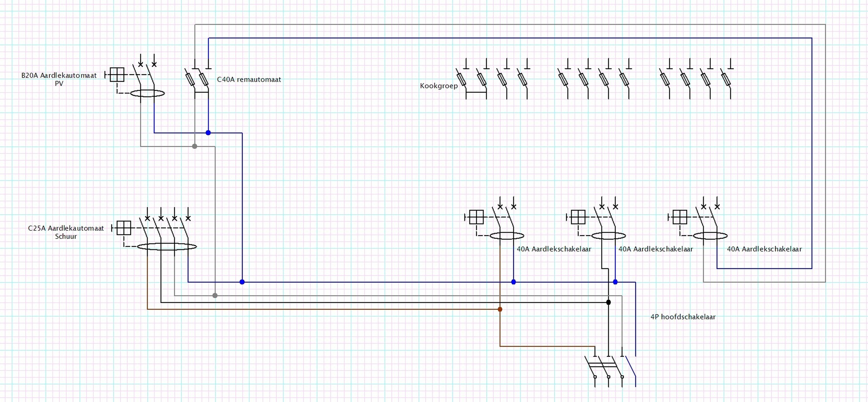Select the wide toroid ellipse of the C25A Aardlekautomaat
The height and width of the screenshot is (402, 868).
(167, 247)
